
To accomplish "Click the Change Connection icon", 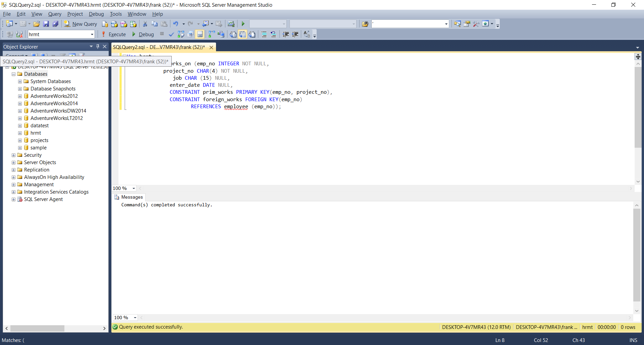I will click(x=19, y=34).
